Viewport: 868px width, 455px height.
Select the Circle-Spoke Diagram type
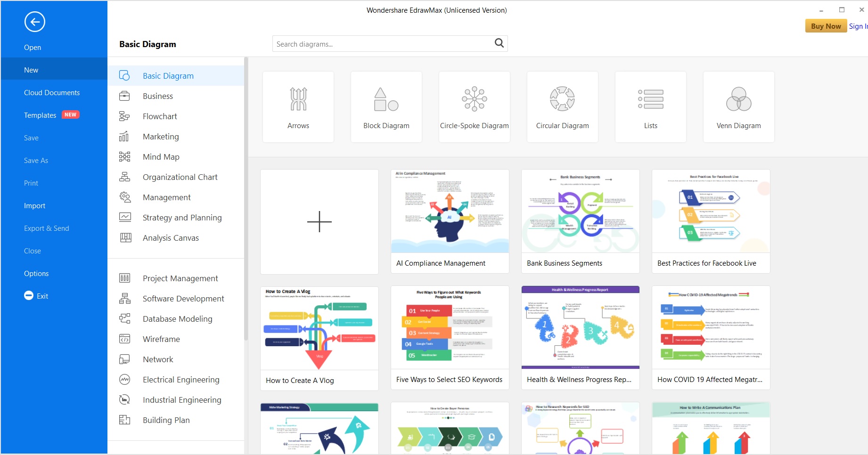coord(474,106)
